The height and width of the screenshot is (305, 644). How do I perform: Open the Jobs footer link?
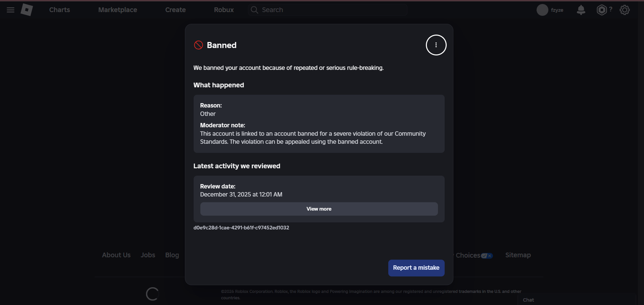pos(148,255)
